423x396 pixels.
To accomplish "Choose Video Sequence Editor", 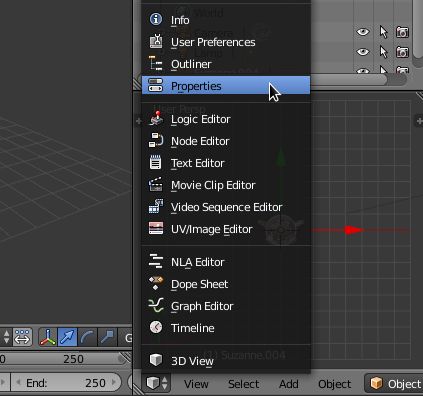I will tap(226, 207).
